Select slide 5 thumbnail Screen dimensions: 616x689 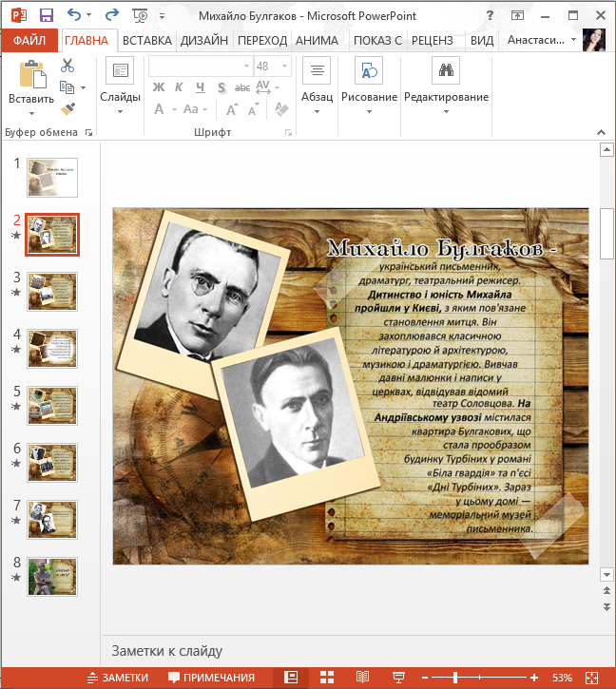point(52,406)
